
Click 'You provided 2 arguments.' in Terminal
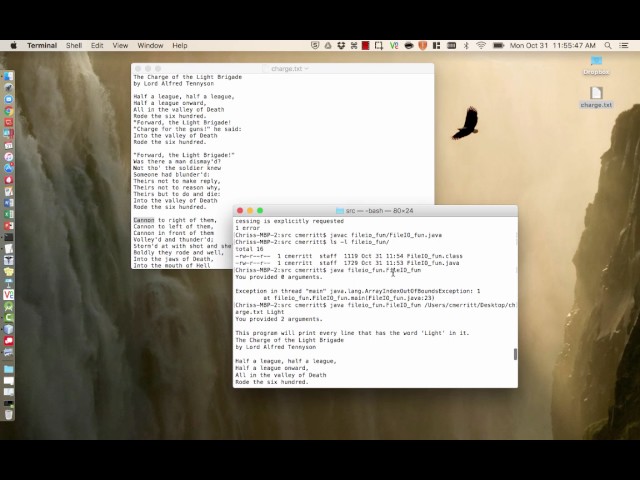pos(279,319)
